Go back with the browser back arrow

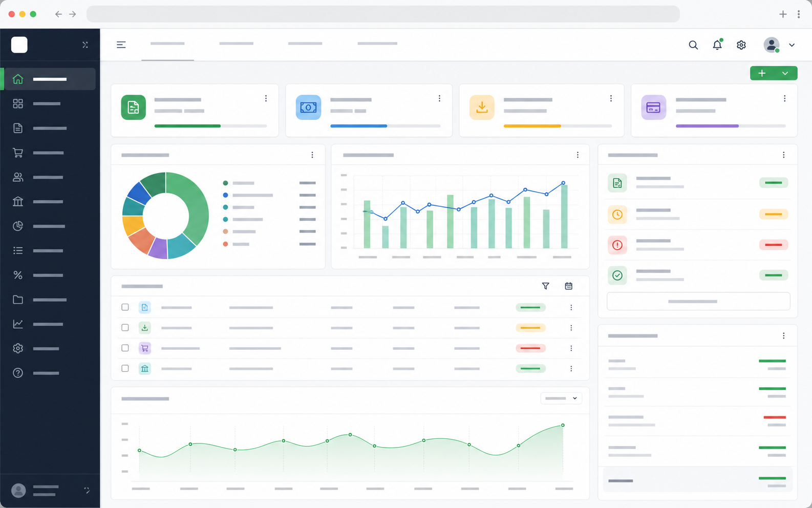(x=58, y=14)
